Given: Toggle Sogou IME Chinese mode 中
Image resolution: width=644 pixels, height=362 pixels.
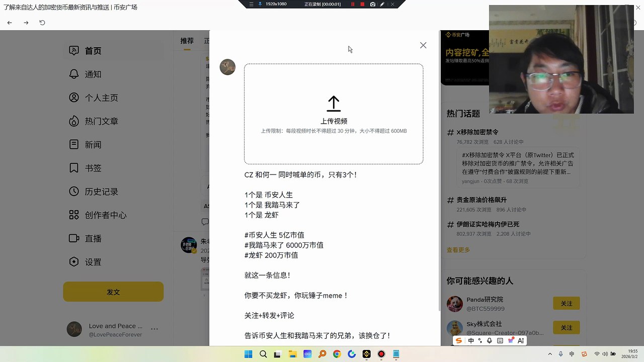Looking at the screenshot, I should (x=471, y=340).
